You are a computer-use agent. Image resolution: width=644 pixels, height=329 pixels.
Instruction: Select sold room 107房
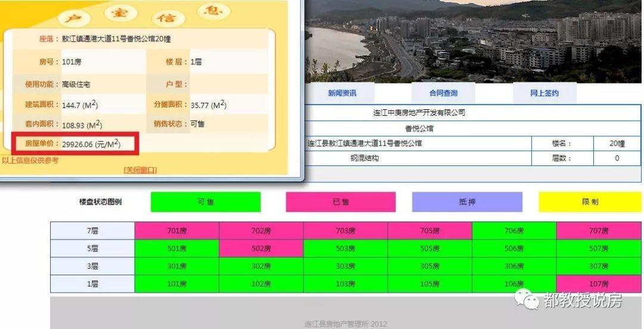point(599,284)
